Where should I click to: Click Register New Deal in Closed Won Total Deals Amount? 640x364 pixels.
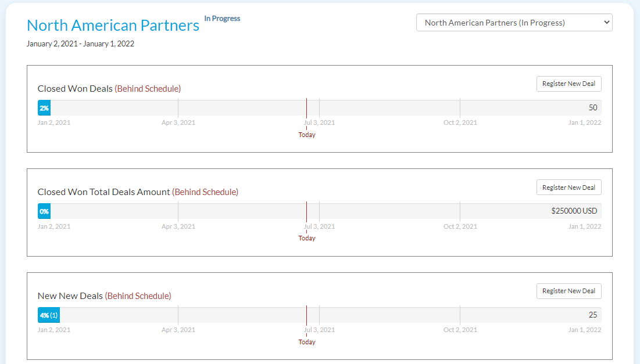[569, 188]
